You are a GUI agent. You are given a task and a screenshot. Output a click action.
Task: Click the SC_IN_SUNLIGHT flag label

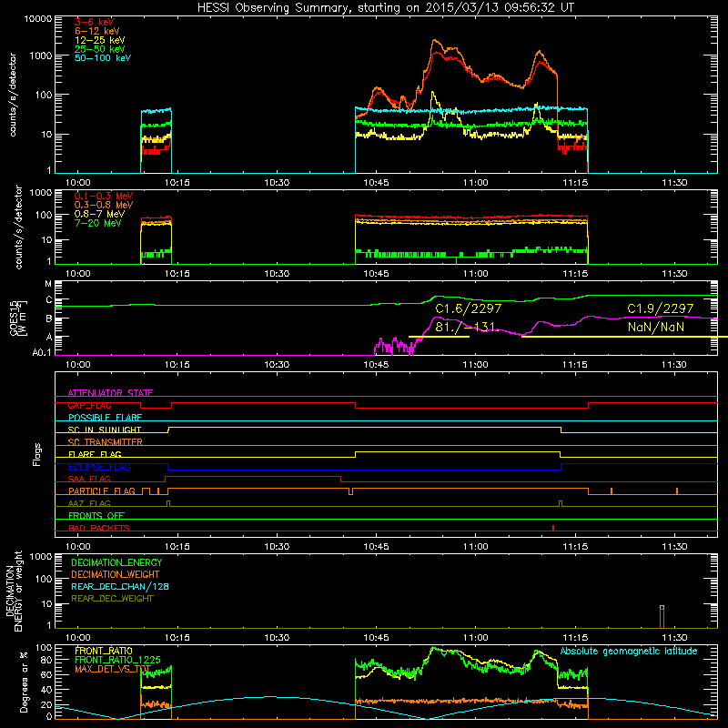[x=105, y=430]
